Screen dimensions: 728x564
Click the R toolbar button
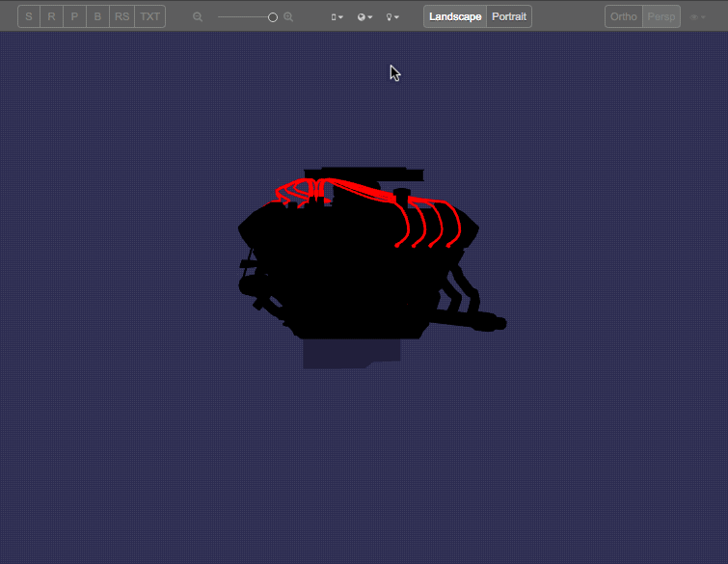[51, 16]
